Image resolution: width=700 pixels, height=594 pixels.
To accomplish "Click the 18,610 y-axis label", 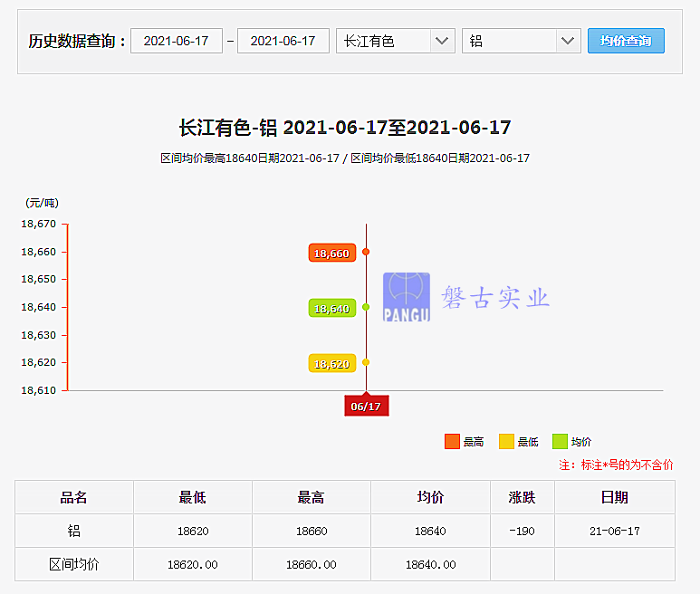I will coord(38,390).
